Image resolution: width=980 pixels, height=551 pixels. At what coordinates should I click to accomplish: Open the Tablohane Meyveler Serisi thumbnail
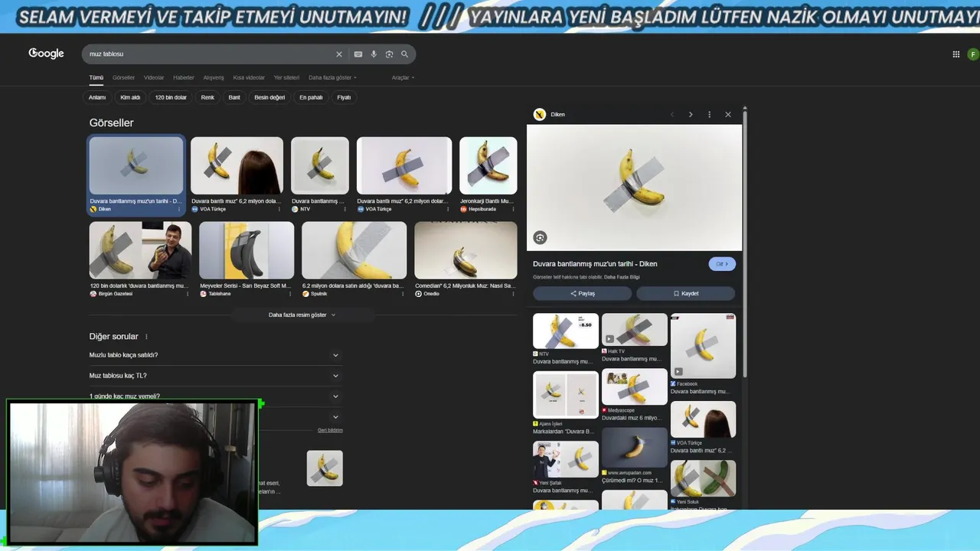pyautogui.click(x=247, y=250)
